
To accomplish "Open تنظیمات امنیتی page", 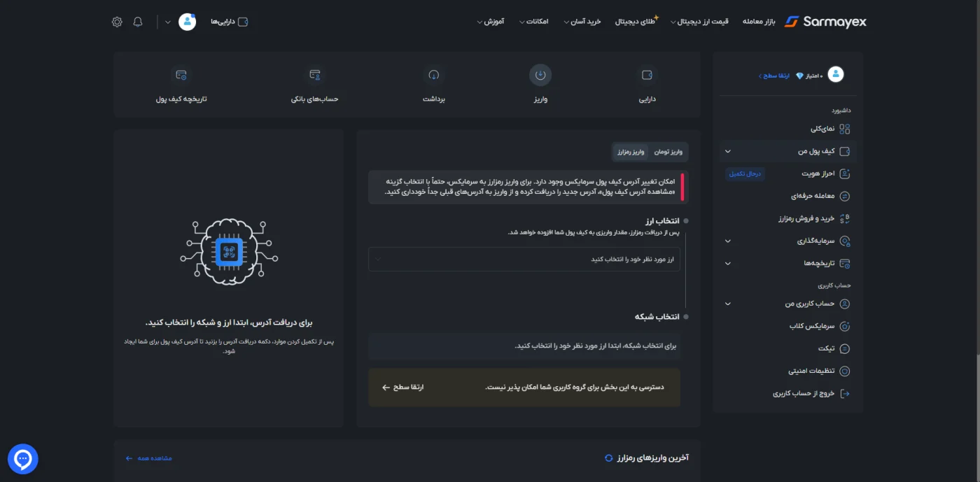I will point(811,371).
